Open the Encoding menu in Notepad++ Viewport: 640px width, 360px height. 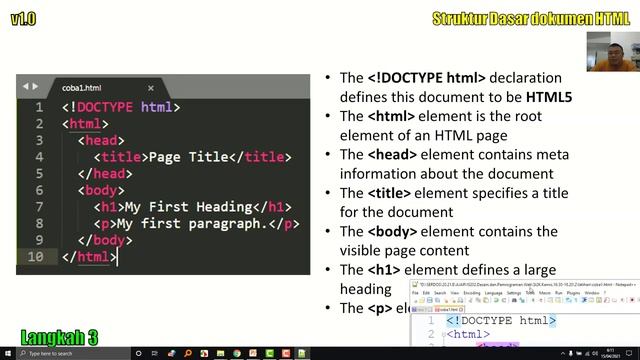pyautogui.click(x=472, y=293)
